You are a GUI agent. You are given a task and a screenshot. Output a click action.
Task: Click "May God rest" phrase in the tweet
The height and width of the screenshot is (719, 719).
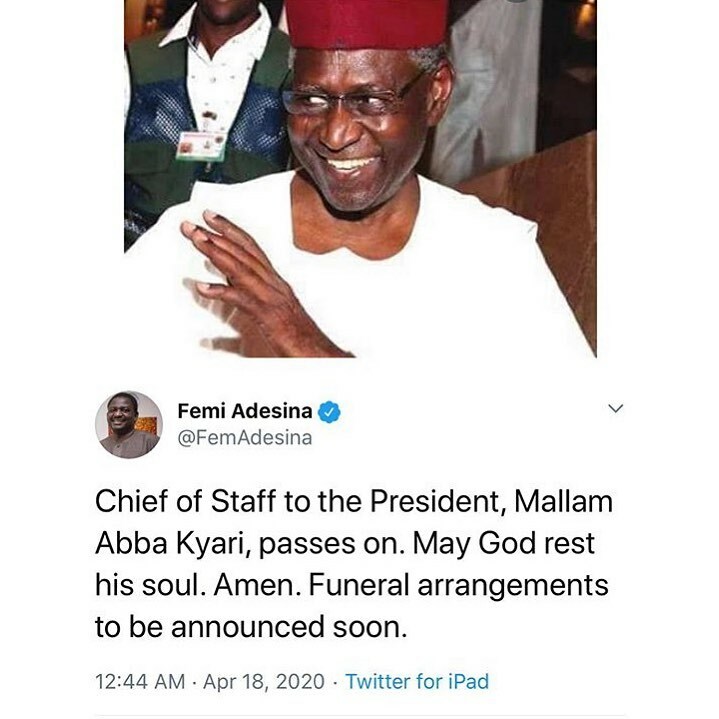click(x=503, y=544)
